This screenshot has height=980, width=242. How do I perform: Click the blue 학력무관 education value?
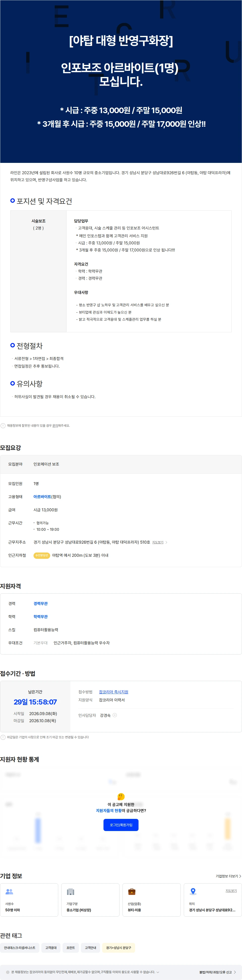pyautogui.click(x=41, y=617)
